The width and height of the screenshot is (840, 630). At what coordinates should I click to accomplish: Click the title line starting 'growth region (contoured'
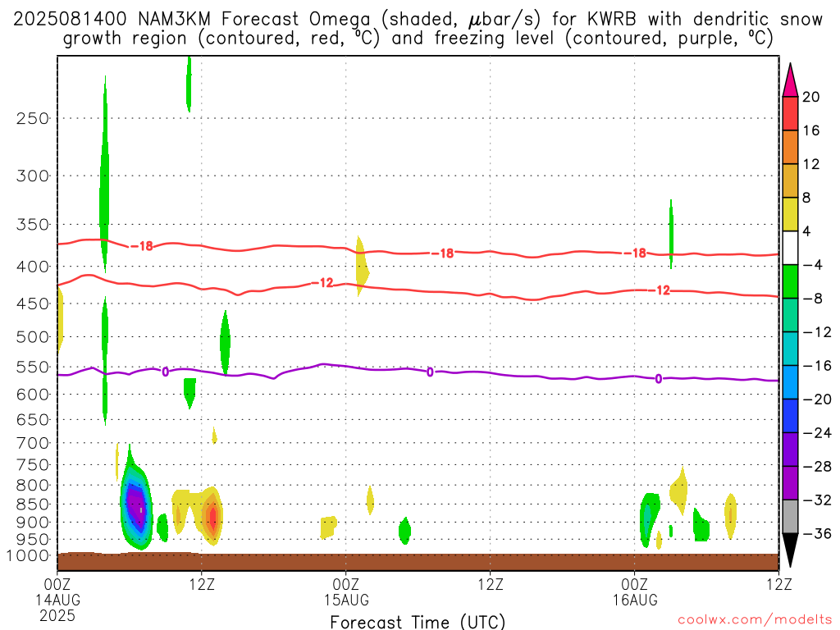(418, 39)
